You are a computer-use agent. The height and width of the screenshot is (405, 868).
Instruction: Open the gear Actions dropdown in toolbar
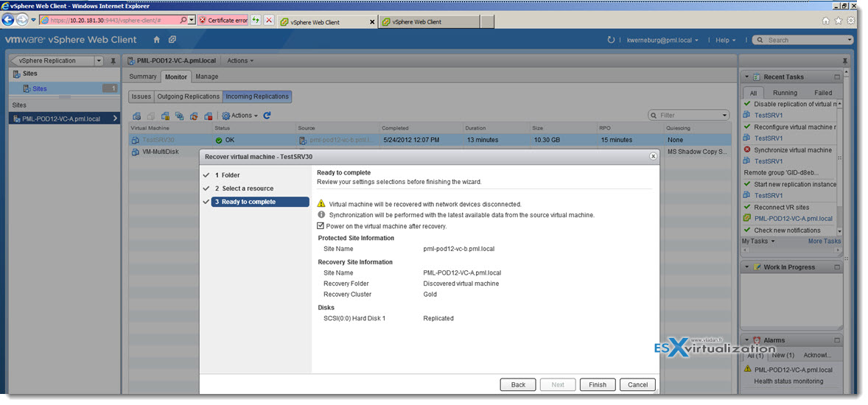tap(239, 116)
